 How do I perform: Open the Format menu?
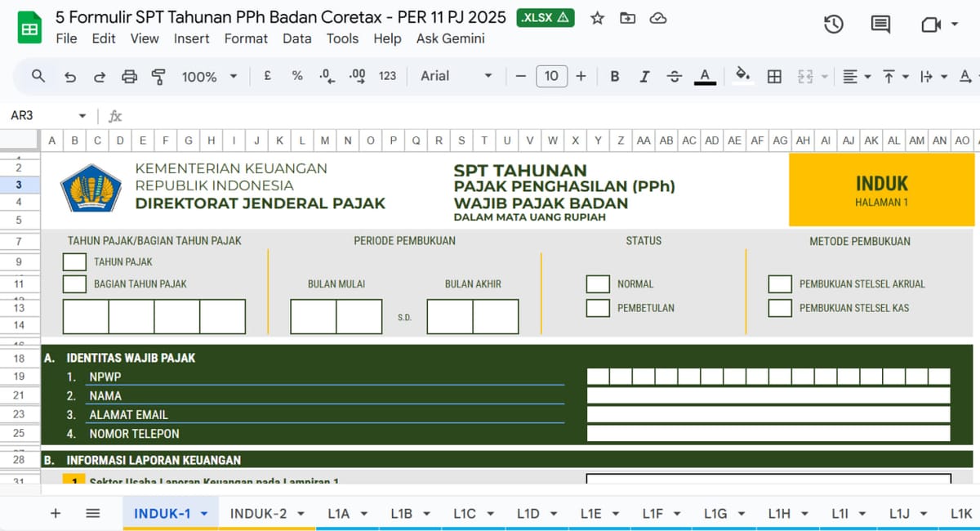246,38
